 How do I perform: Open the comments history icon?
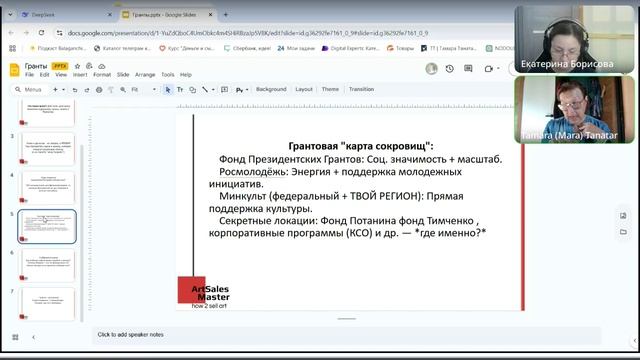[x=468, y=69]
